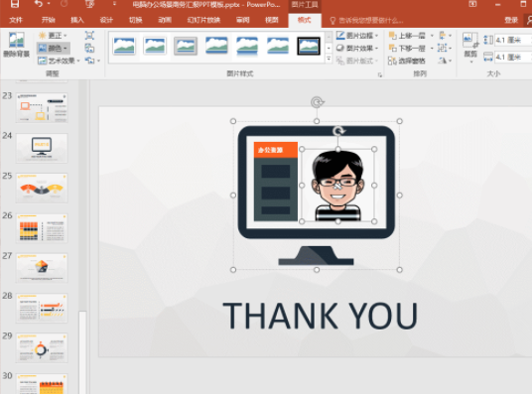Click 下移一层 (Send Backward) button

407,49
